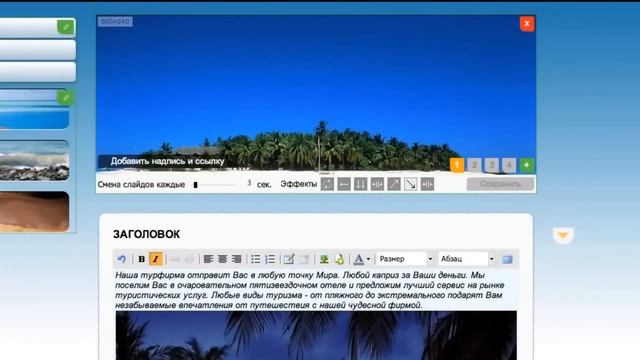Click the third blank sidebar item
The width and height of the screenshot is (640, 360).
(38, 72)
